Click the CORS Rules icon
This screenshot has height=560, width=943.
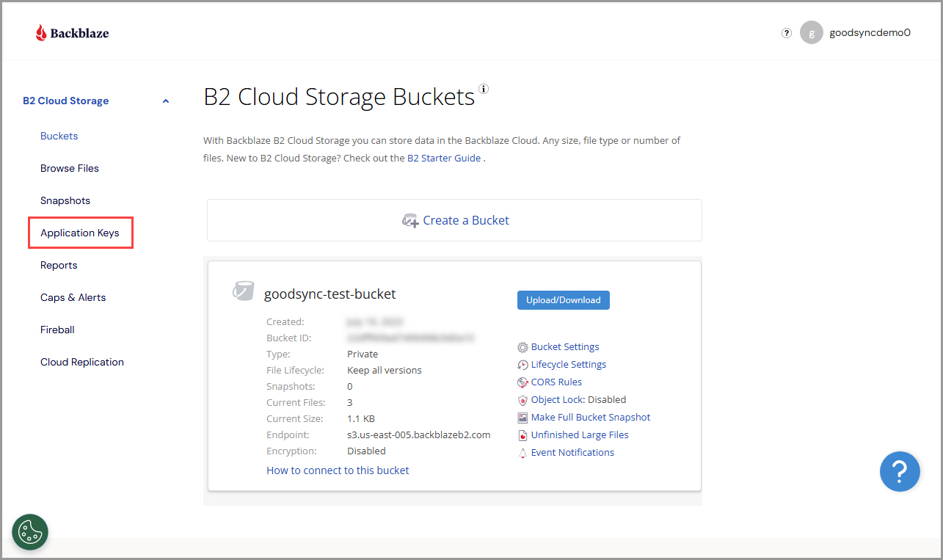(523, 382)
